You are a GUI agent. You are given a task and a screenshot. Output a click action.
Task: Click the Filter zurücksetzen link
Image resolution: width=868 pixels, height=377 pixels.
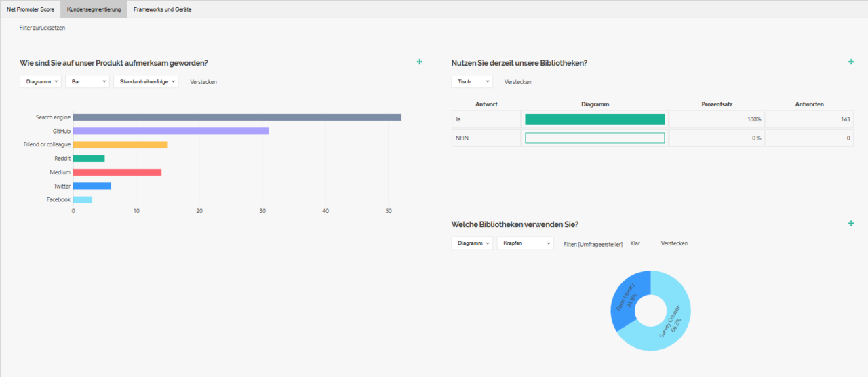(42, 28)
